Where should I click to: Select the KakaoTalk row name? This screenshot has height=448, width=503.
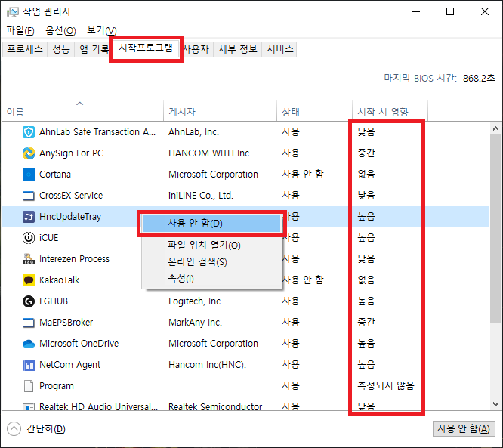(59, 280)
